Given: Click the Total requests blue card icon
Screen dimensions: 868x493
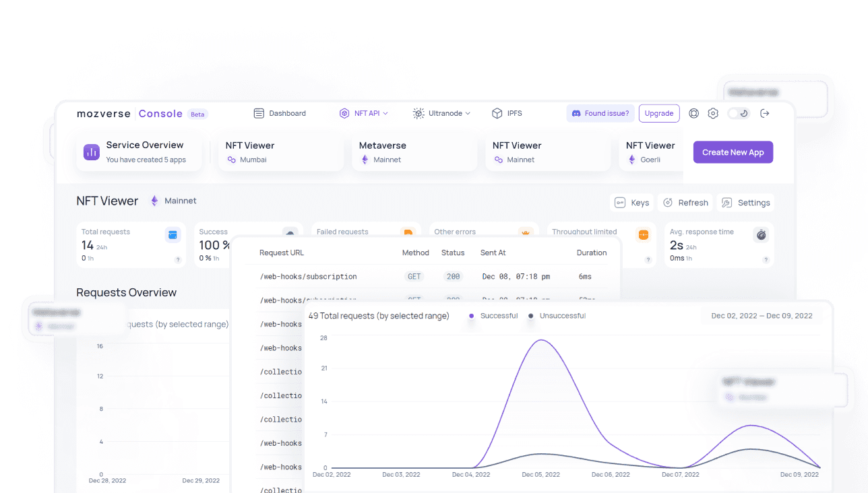Looking at the screenshot, I should coord(173,234).
